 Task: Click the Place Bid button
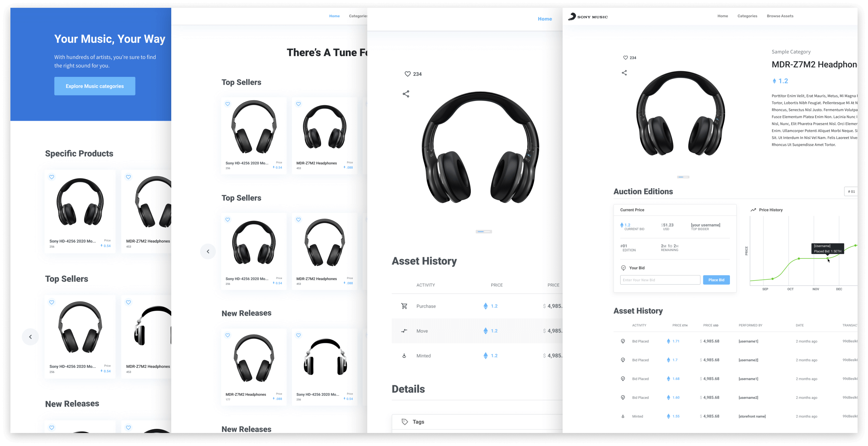pyautogui.click(x=716, y=280)
